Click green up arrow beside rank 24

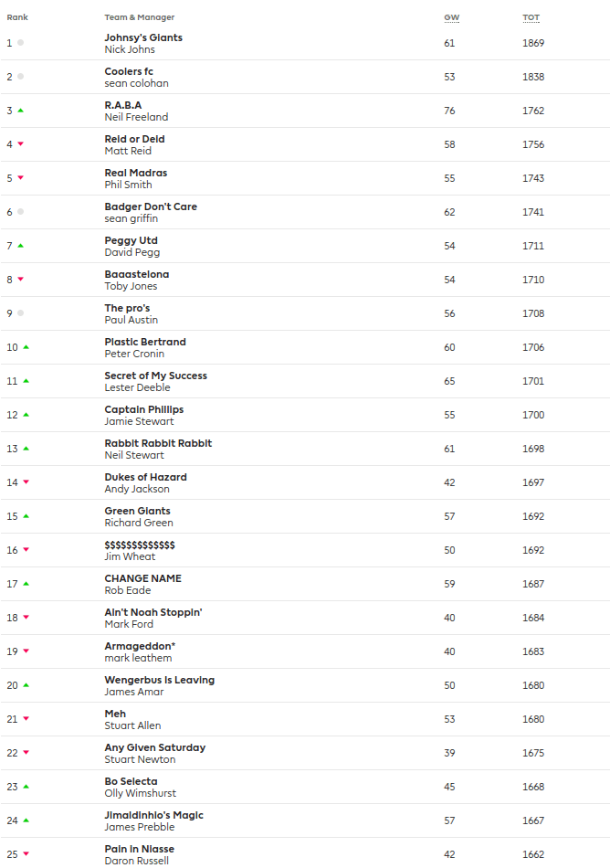(x=26, y=820)
